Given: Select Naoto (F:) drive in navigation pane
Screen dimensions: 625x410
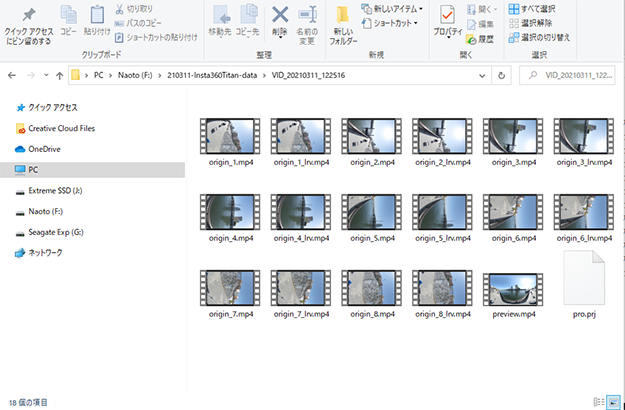Looking at the screenshot, I should point(46,212).
